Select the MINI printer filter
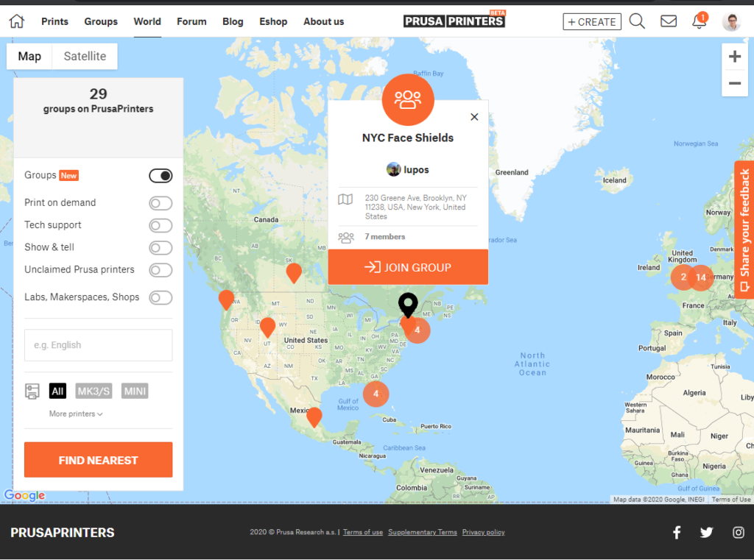The height and width of the screenshot is (560, 754). point(135,391)
